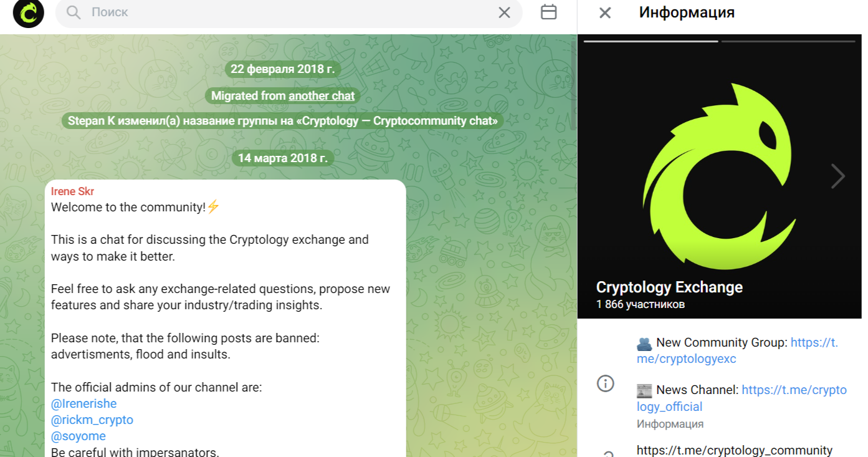Clear the search field with X icon
Screen dimensions: 868x457
[504, 12]
